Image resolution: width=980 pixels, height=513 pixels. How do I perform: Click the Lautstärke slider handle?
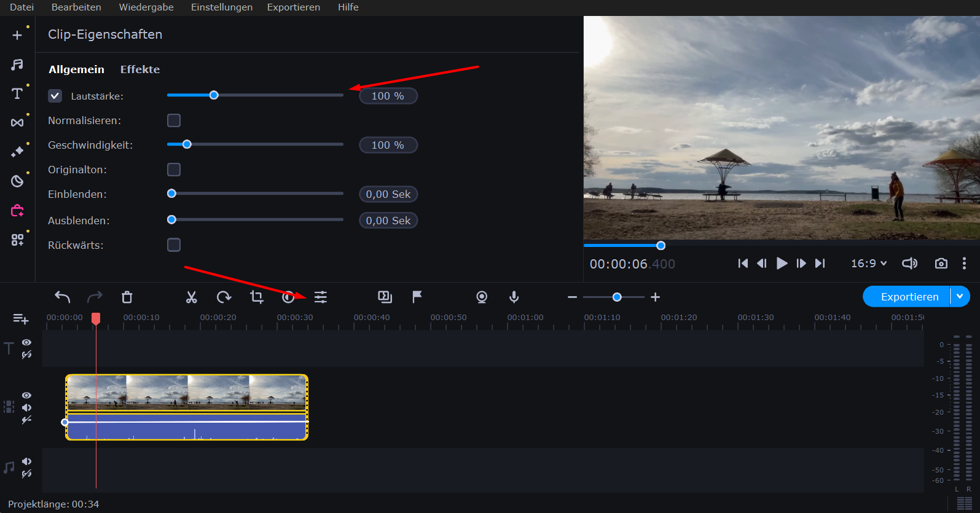[x=214, y=95]
